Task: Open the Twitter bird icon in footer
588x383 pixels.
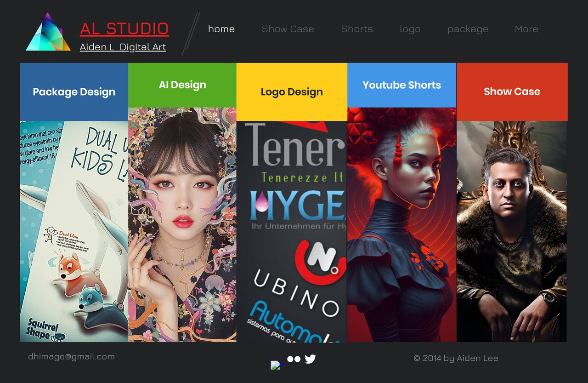Action: click(310, 359)
